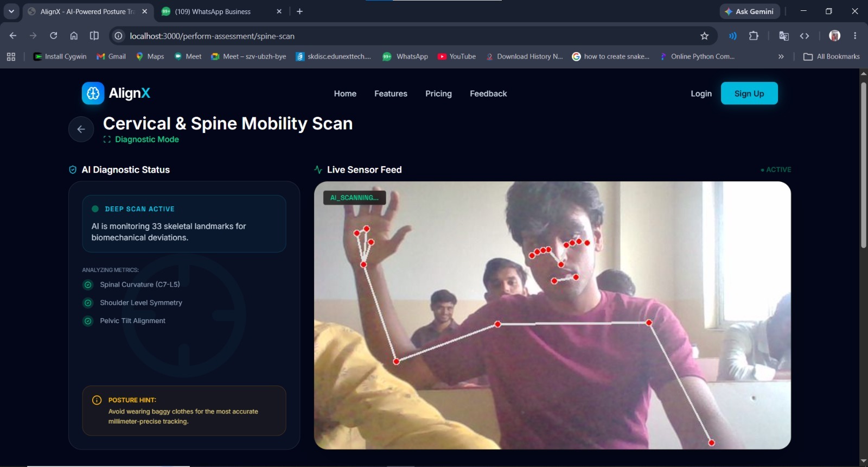This screenshot has height=467, width=868.
Task: Click the Spinal Curvature check icon
Action: 88,285
